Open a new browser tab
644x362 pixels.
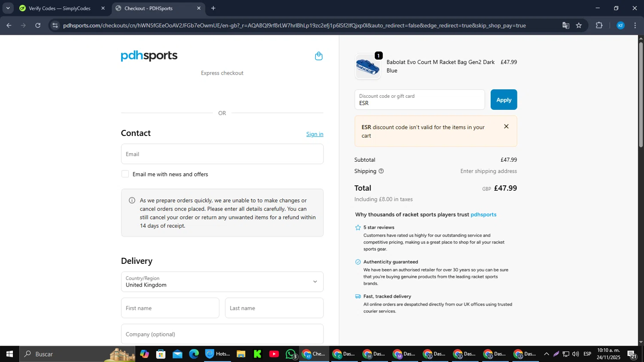tap(213, 8)
